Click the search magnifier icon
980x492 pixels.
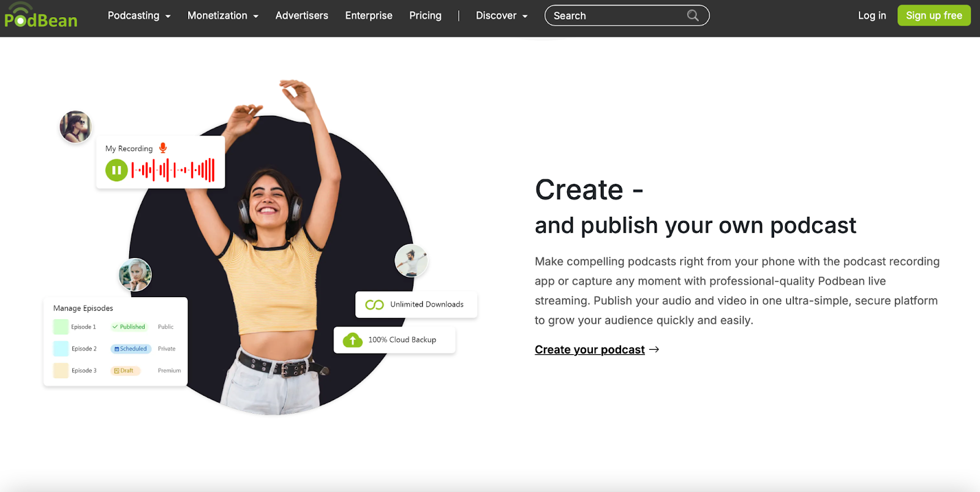(693, 15)
